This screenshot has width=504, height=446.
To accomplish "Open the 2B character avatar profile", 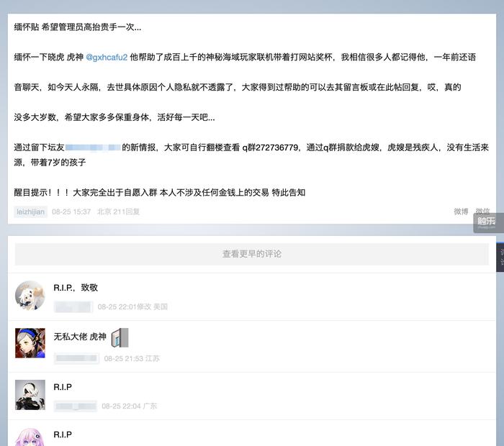I will [x=30, y=395].
